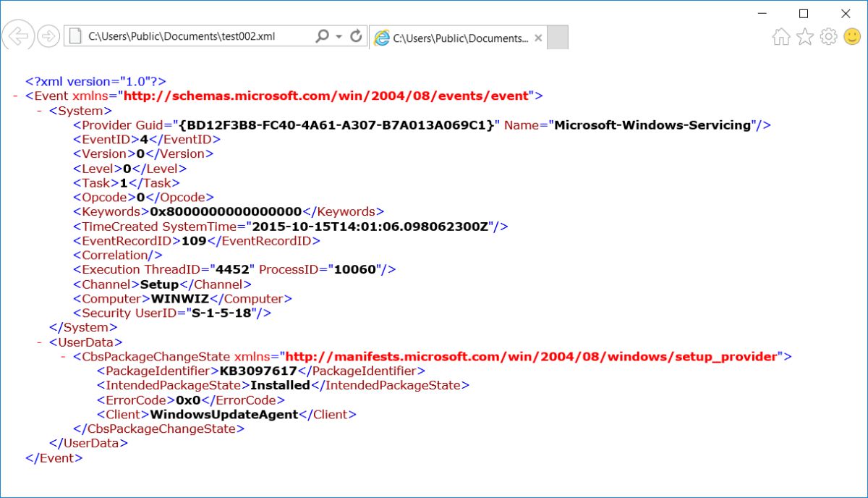868x498 pixels.
Task: Click the Client value WindowsUpdateAgent
Action: pyautogui.click(x=224, y=415)
